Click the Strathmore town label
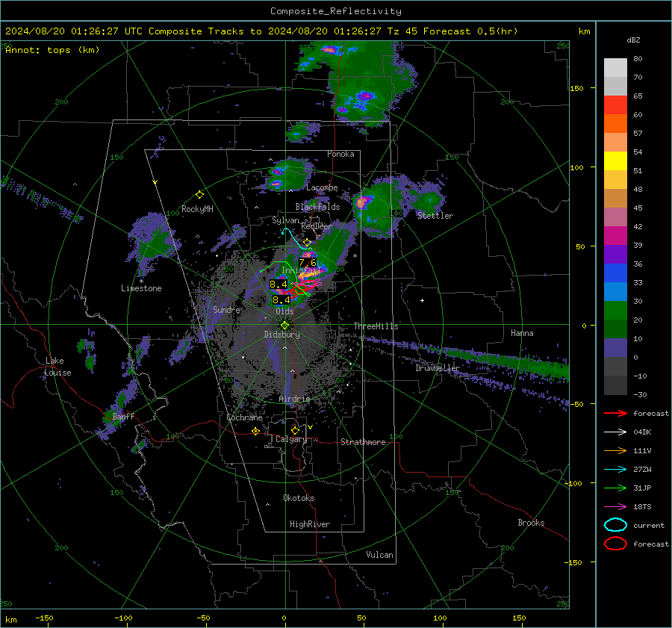 [363, 442]
